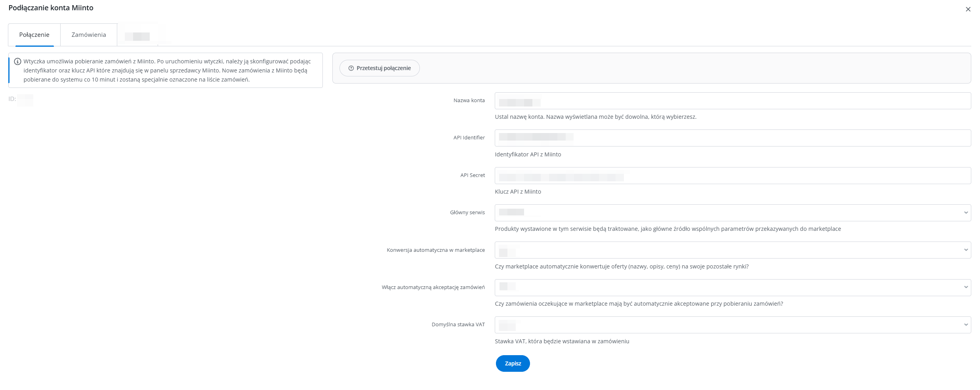Screen dimensions: 980x390
Task: Open the Zamówienia tab
Action: (89, 35)
